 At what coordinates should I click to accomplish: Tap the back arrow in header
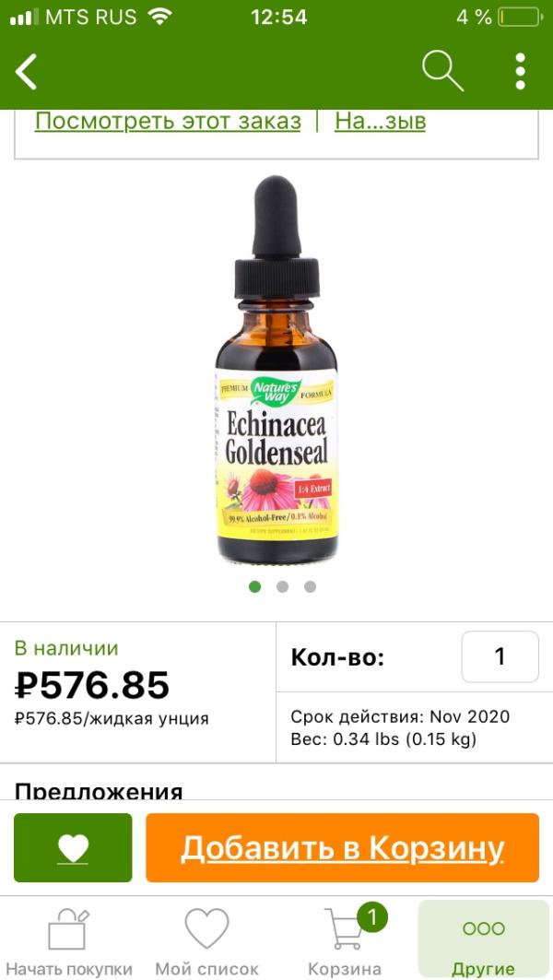click(26, 71)
